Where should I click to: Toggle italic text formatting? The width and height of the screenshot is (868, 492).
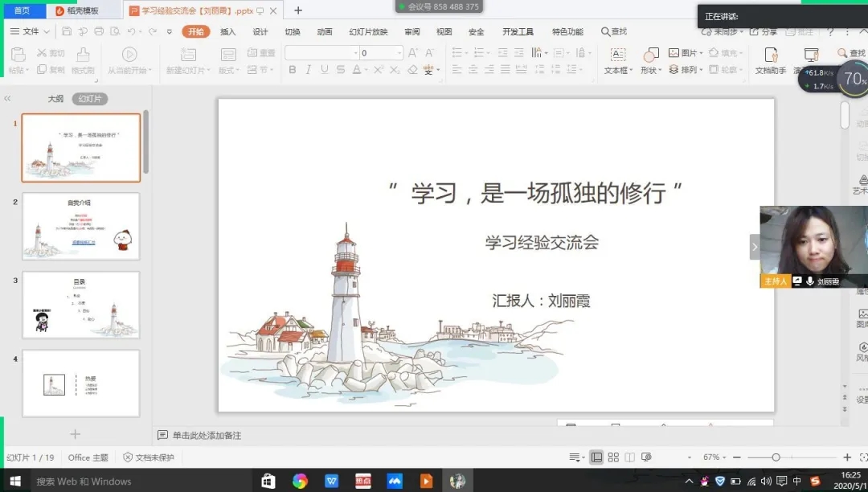[x=309, y=70]
